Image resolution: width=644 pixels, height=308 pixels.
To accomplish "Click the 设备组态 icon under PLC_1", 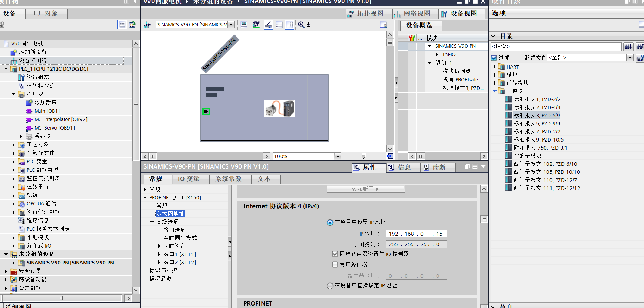I will coord(21,77).
